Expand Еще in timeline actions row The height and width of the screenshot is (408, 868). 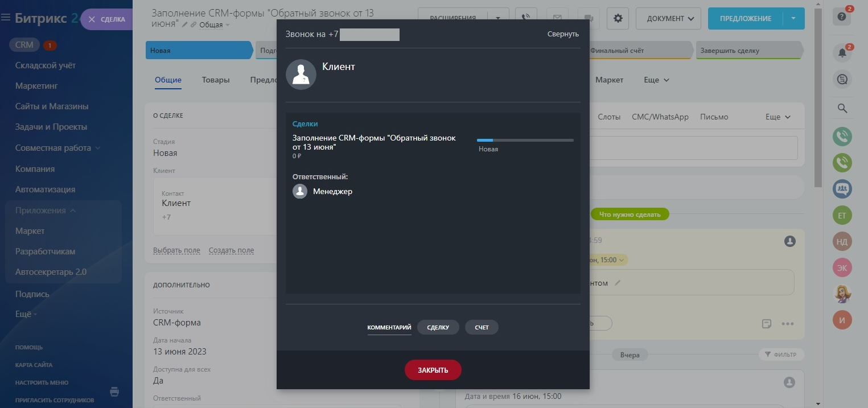778,117
